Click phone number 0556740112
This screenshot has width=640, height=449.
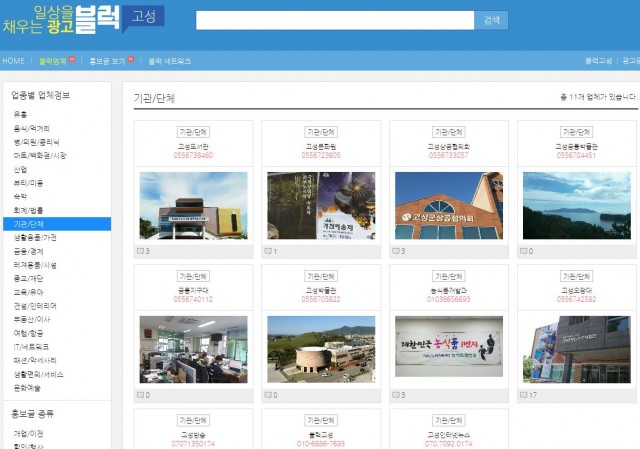[x=193, y=299]
